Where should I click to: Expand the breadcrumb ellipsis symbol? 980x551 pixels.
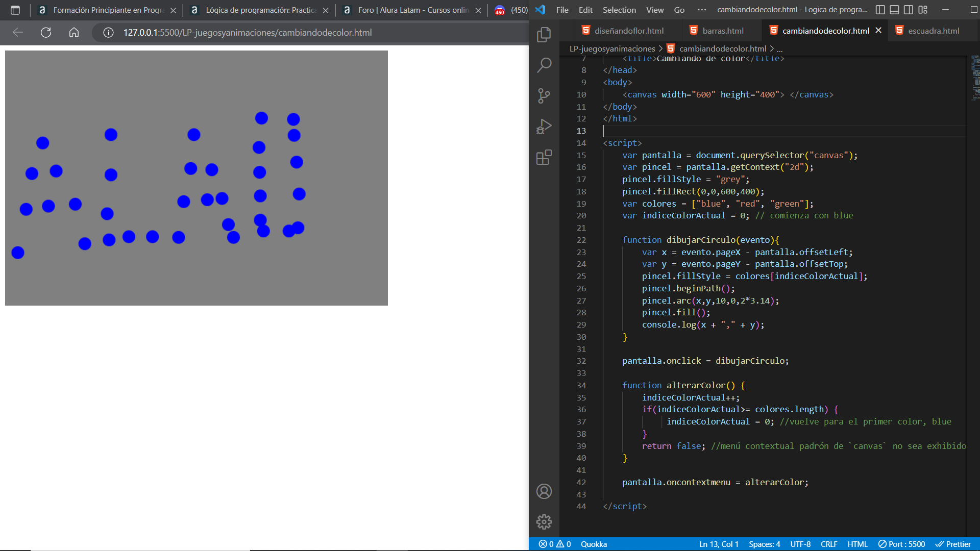(779, 48)
